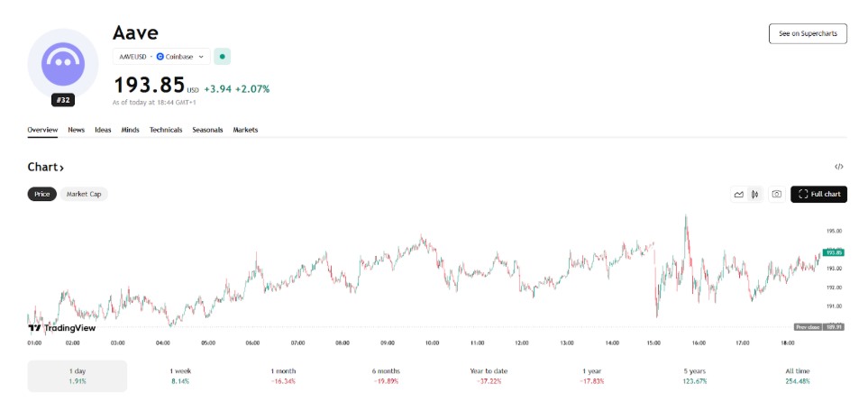Open the embed code icon

[x=838, y=167]
